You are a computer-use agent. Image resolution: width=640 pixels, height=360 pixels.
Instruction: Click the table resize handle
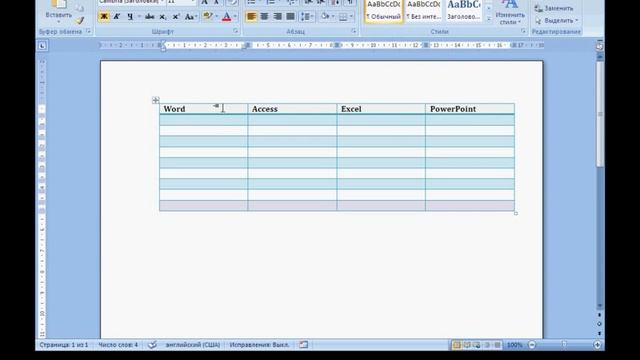[516, 213]
